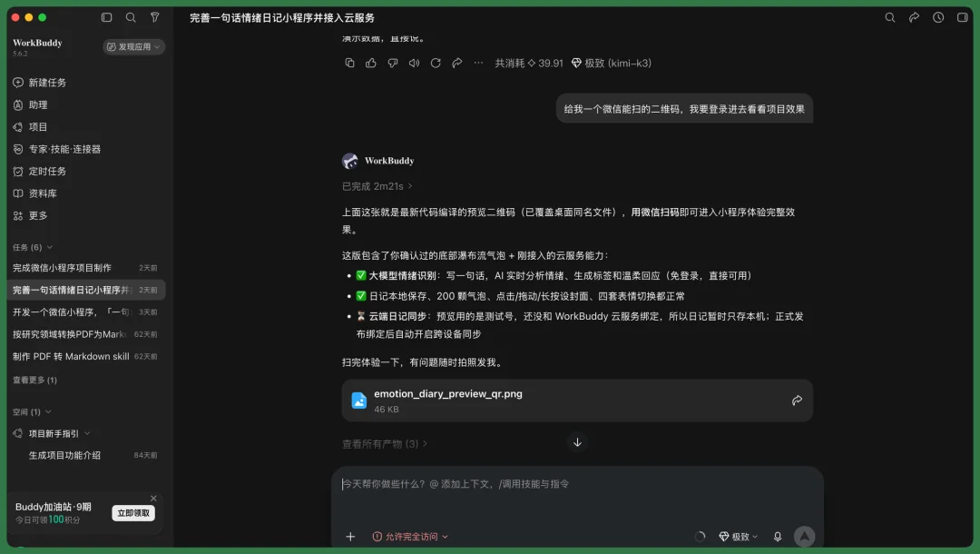Open 专家·技能·连接器 page
Image resolution: width=980 pixels, height=554 pixels.
point(57,149)
